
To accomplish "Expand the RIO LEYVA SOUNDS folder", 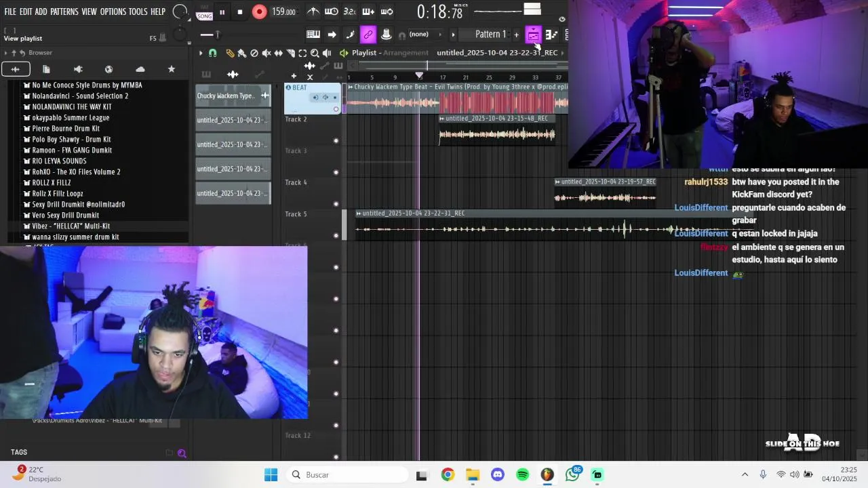I will point(59,161).
